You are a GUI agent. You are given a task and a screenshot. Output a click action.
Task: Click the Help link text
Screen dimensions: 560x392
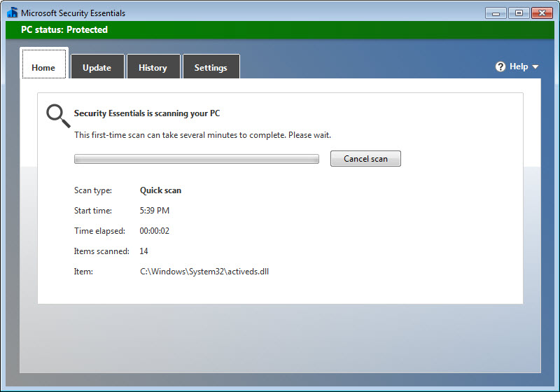(x=519, y=66)
